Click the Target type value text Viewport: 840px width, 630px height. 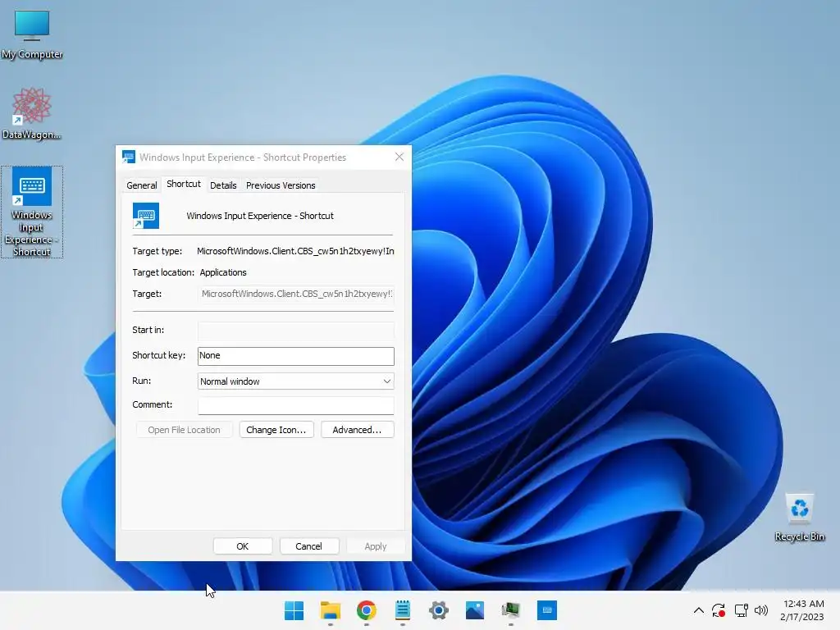point(295,251)
